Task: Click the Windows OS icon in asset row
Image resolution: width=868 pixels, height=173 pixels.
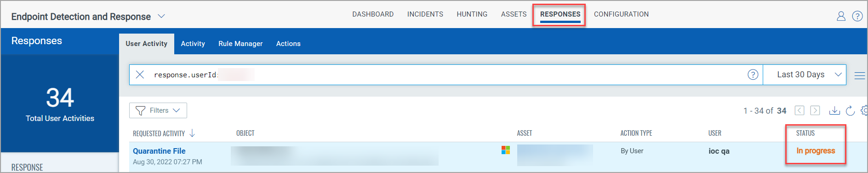Action: coord(506,150)
